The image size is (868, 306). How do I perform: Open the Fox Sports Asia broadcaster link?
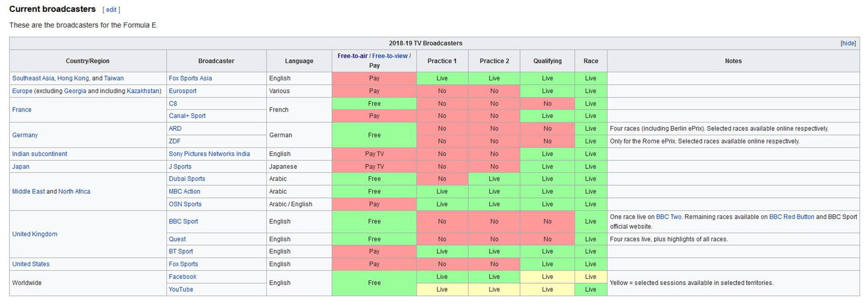[190, 79]
